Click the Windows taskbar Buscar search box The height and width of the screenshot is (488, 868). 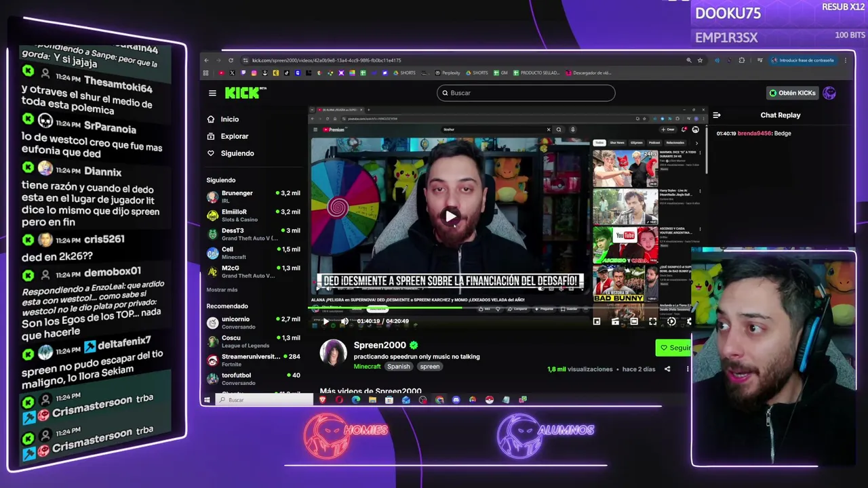click(264, 400)
